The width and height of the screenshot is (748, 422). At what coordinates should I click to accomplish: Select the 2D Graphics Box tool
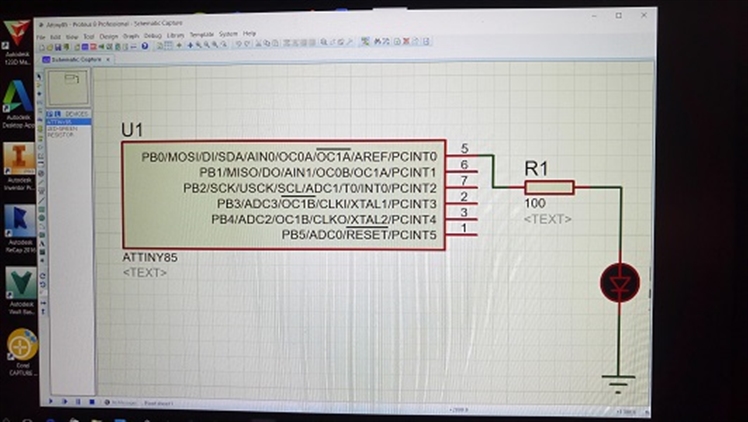[42, 209]
